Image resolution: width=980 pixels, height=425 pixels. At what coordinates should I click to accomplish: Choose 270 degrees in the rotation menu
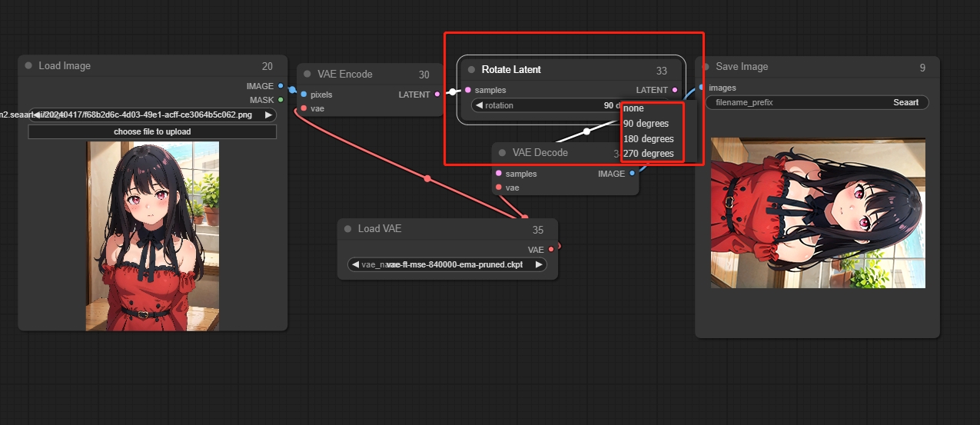pos(649,154)
